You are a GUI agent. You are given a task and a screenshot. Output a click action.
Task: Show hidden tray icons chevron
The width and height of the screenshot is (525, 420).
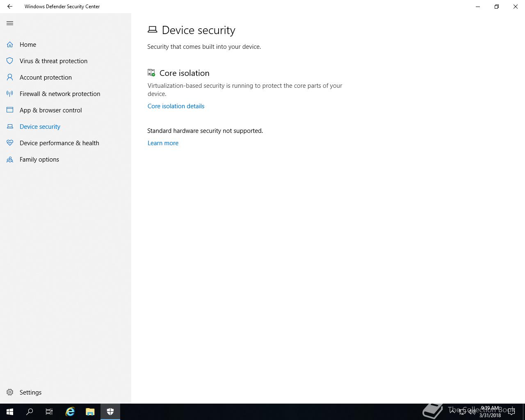coord(452,412)
